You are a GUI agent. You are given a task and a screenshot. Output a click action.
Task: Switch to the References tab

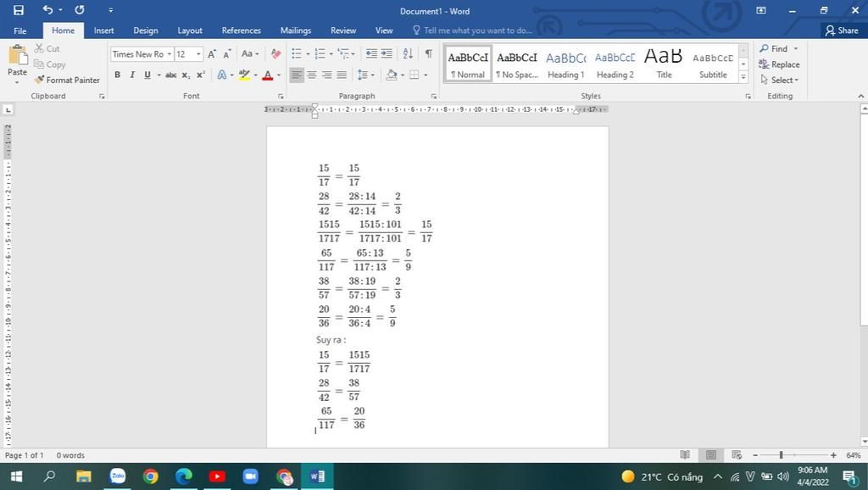point(242,31)
